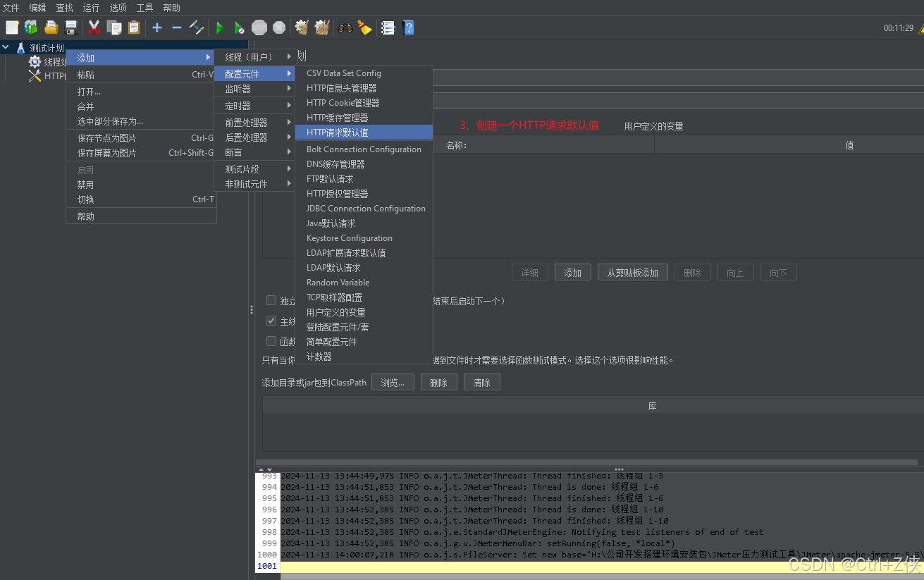Toggle the 函数 test mode checkbox
The image size is (924, 580).
[271, 341]
